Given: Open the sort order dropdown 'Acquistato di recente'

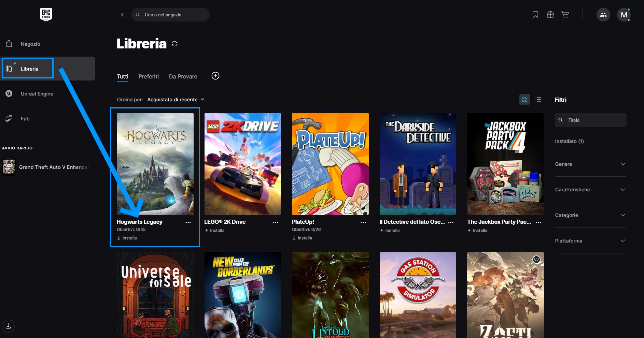Looking at the screenshot, I should (176, 100).
